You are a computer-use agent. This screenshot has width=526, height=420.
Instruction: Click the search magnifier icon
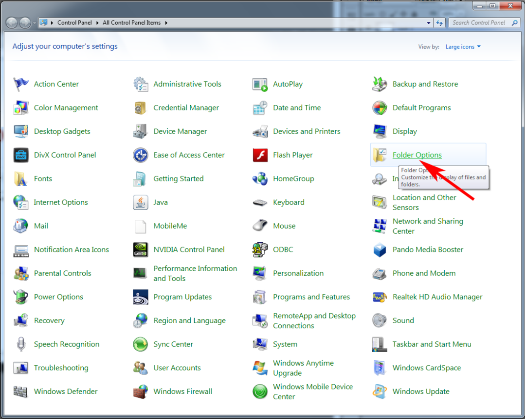[x=515, y=23]
